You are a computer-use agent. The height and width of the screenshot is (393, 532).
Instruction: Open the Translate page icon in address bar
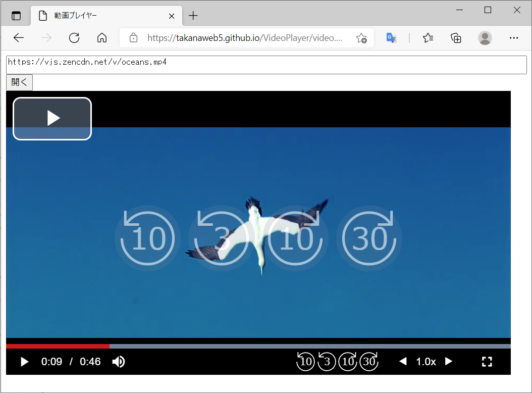pos(391,38)
